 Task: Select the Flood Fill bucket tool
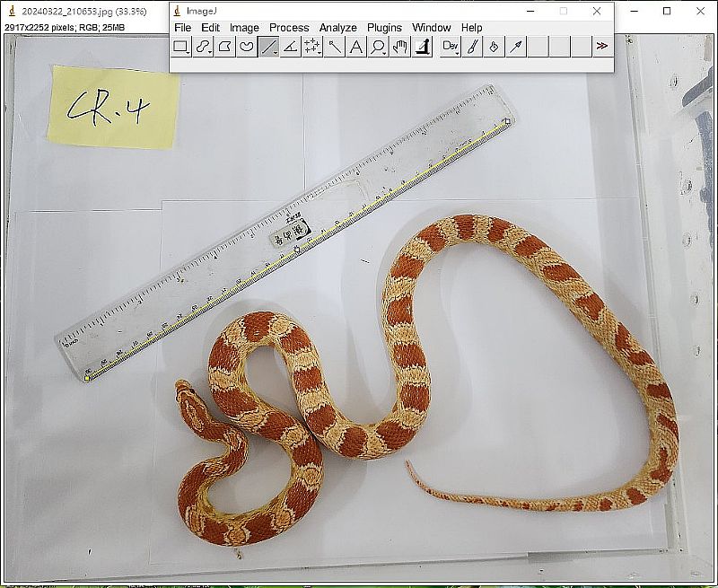point(494,47)
